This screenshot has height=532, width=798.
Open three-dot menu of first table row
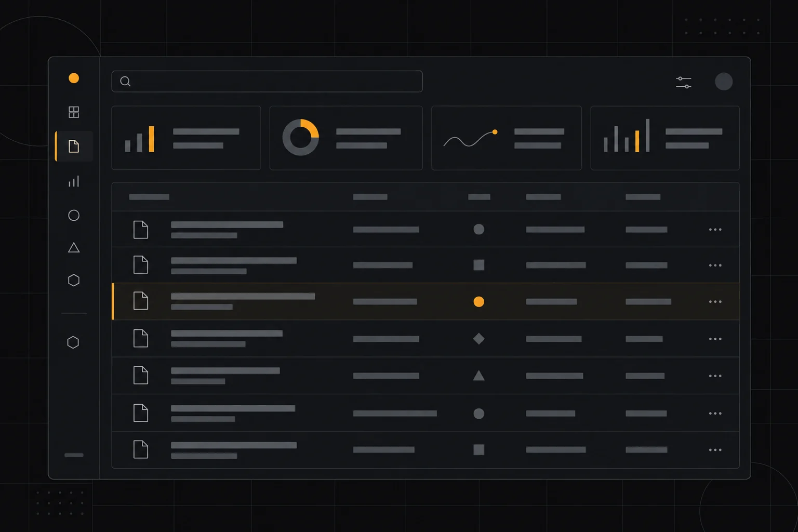pyautogui.click(x=715, y=230)
